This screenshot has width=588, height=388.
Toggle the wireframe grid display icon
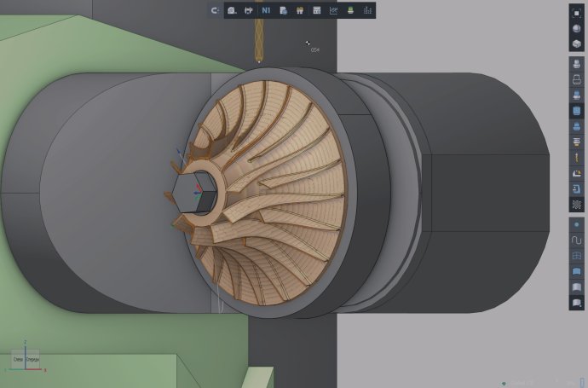(577, 255)
